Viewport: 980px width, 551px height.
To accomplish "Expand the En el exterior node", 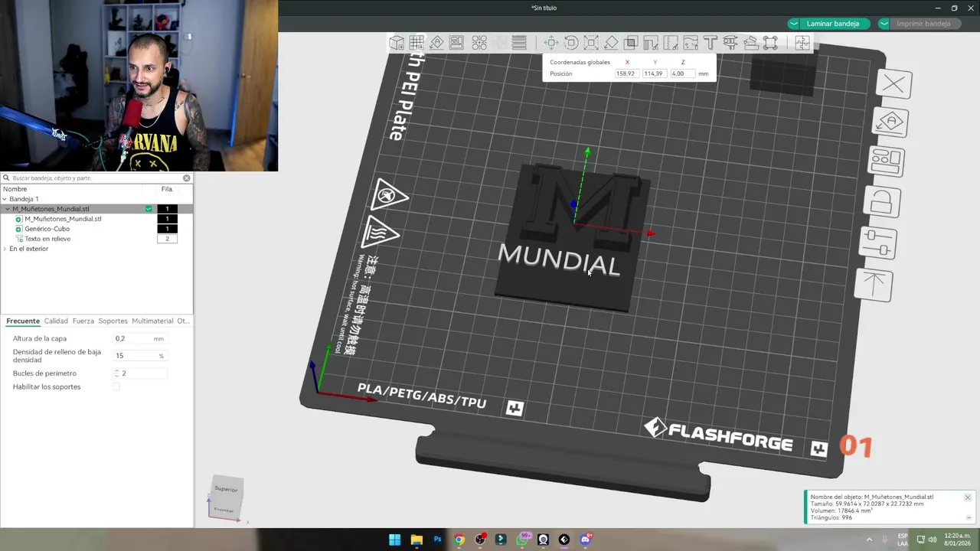I will (x=5, y=249).
